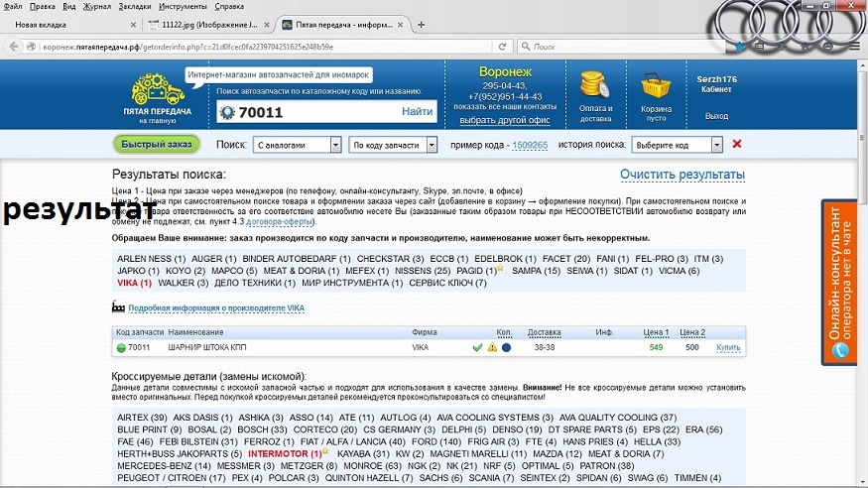Click the green checkmark availability icon
Image resolution: width=868 pixels, height=488 pixels.
(x=477, y=347)
